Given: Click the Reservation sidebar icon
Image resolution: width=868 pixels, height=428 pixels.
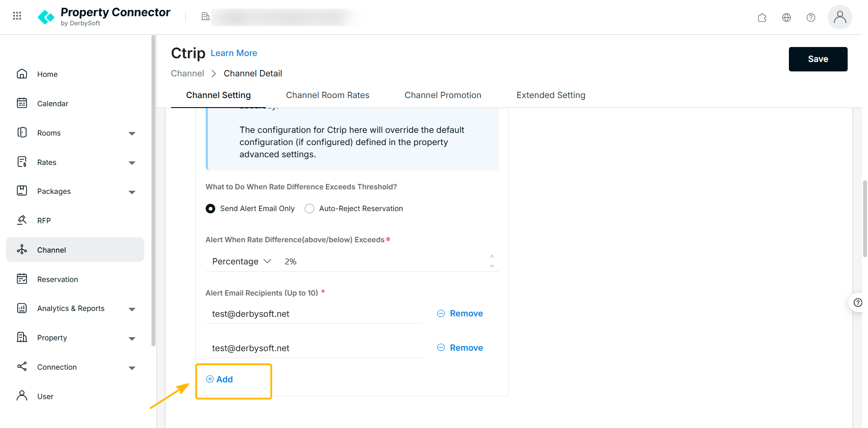Looking at the screenshot, I should pyautogui.click(x=22, y=279).
